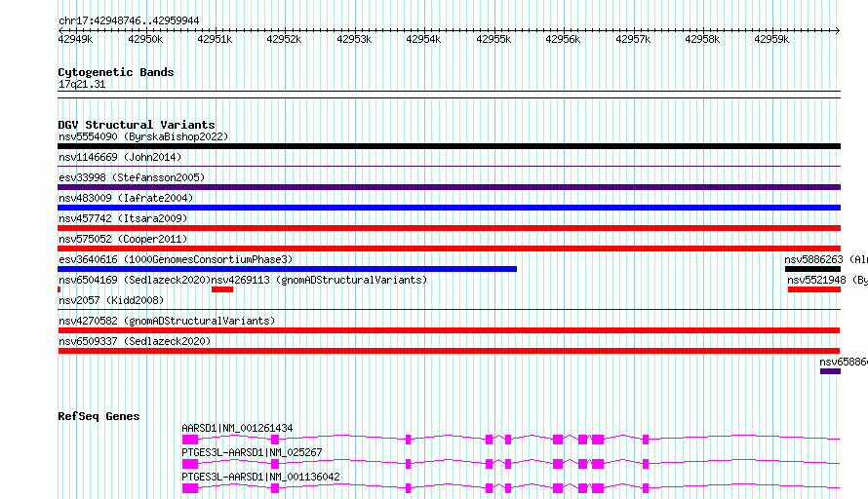The image size is (868, 499).
Task: Open the Cytogenetic Bands track title
Action: [x=116, y=72]
